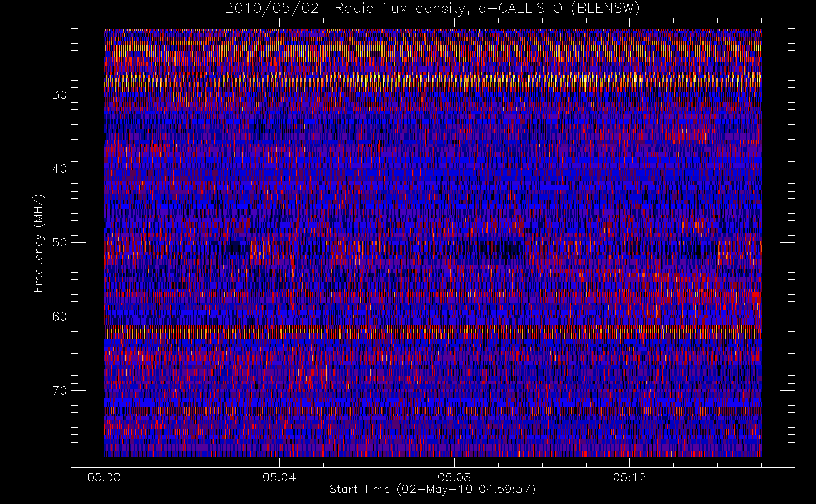Click the plot title "2010/05/02 Radio flux density, e-CALLISTO (BLENSW)"
Screen dimensions: 816x504
point(433,8)
